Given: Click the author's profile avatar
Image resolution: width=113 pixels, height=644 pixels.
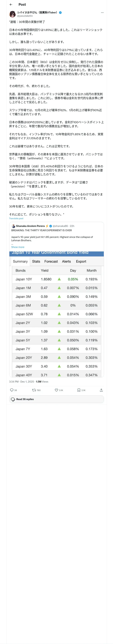Looking at the screenshot, I should click(13, 14).
